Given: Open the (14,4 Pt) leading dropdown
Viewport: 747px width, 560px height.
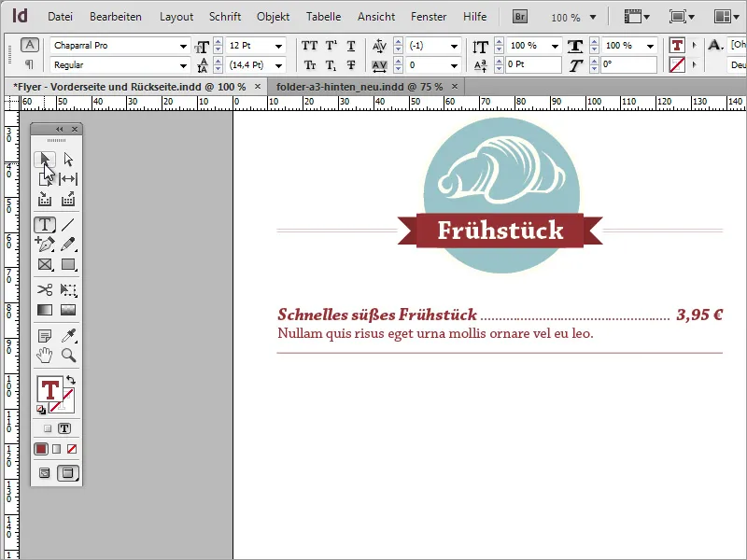Looking at the screenshot, I should 278,65.
